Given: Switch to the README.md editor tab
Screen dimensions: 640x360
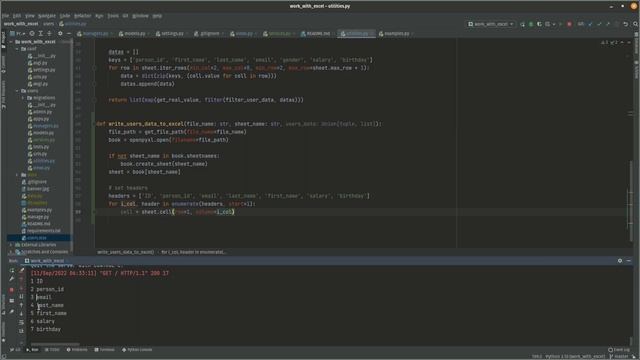Looking at the screenshot, I should click(x=317, y=33).
